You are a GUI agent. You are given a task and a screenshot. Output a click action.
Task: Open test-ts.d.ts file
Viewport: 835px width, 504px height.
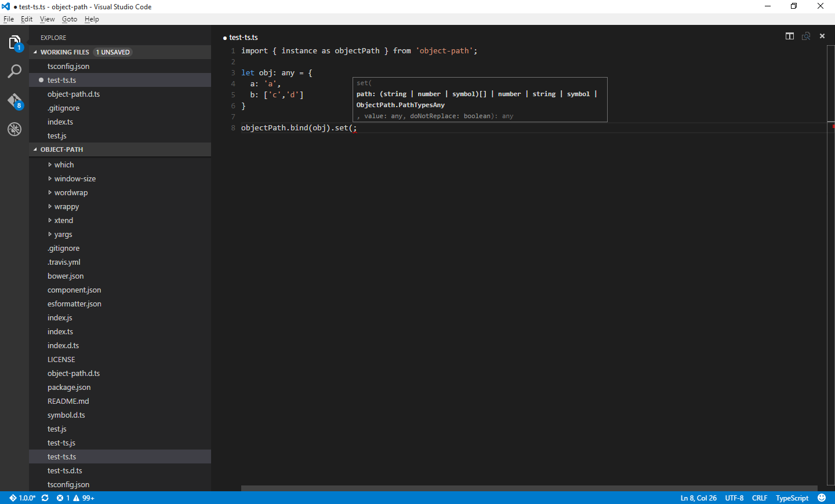click(x=120, y=471)
